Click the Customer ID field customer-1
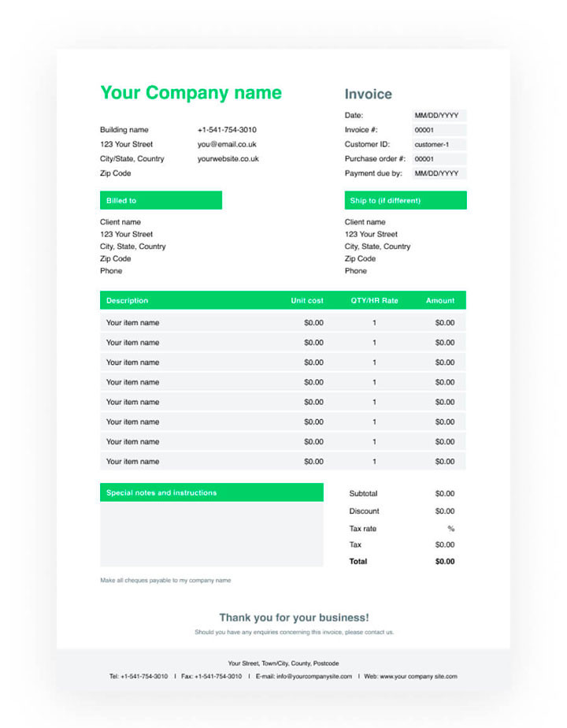This screenshot has height=728, width=567. [x=439, y=145]
